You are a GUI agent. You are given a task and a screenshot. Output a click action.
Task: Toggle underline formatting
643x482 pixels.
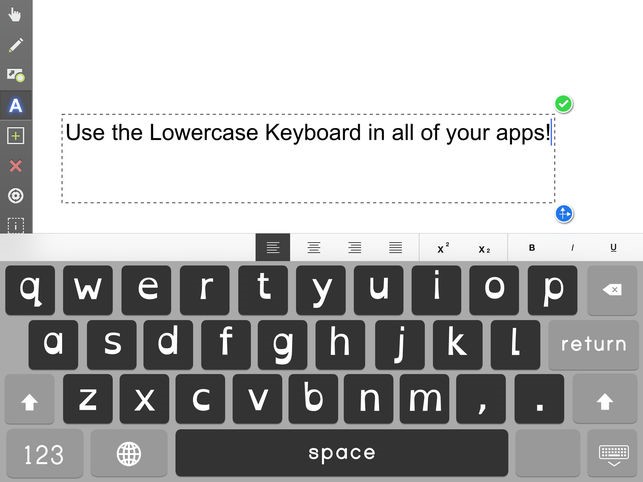[x=613, y=248]
